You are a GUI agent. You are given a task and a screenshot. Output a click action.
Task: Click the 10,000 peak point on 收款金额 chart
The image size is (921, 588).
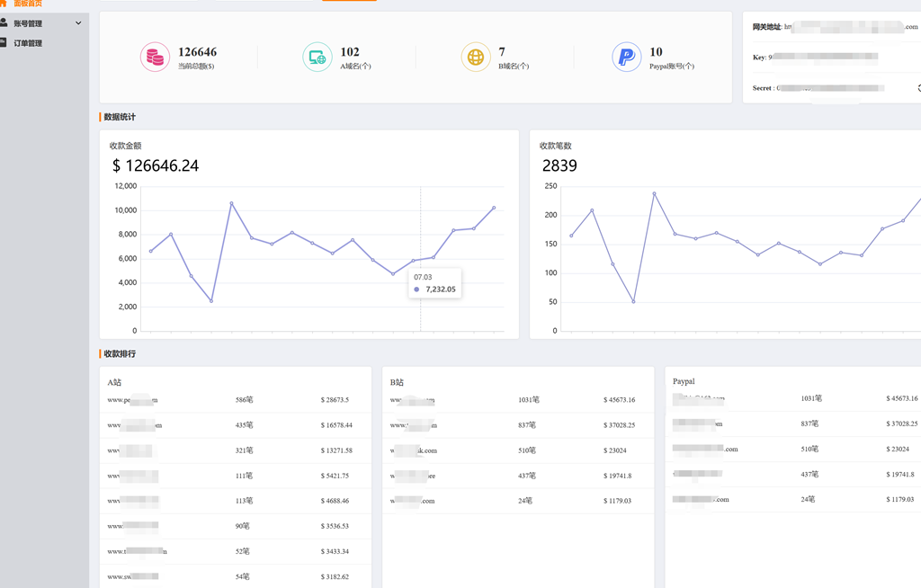click(x=231, y=203)
